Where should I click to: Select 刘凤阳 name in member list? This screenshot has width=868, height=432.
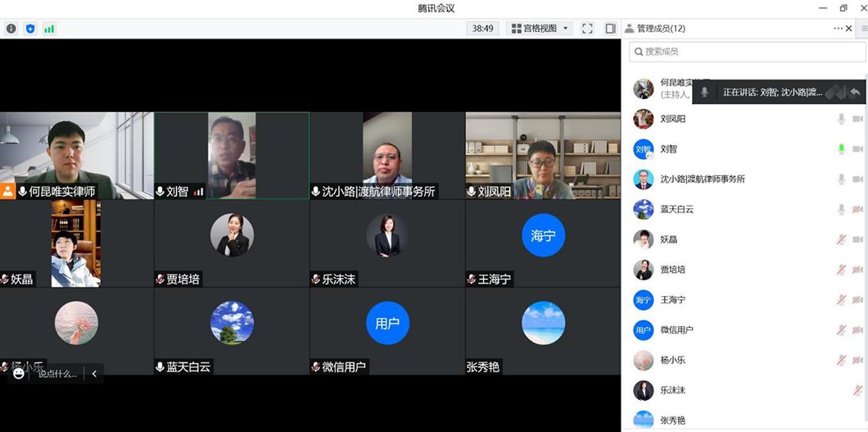(672, 119)
